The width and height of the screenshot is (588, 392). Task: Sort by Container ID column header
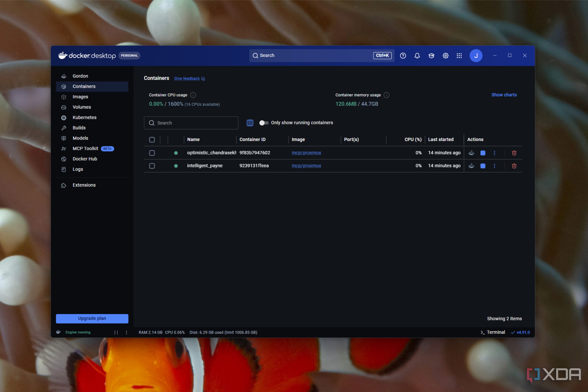coord(252,140)
